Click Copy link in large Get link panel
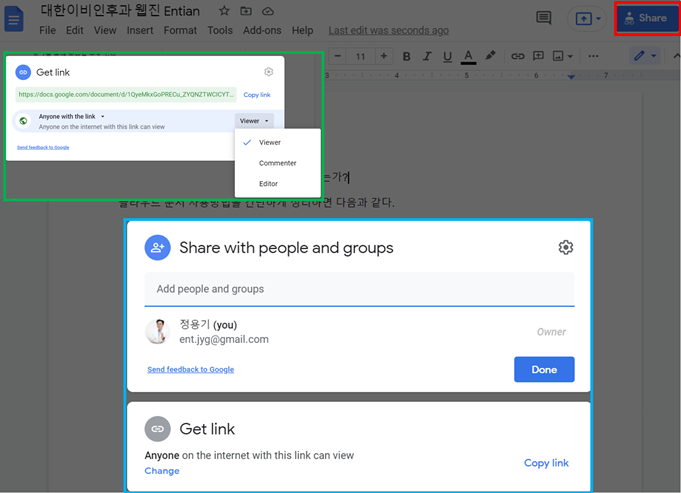The height and width of the screenshot is (493, 681). pyautogui.click(x=546, y=463)
